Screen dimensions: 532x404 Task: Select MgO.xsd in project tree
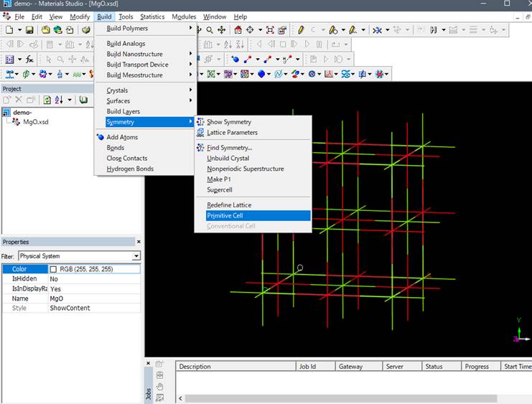[35, 122]
